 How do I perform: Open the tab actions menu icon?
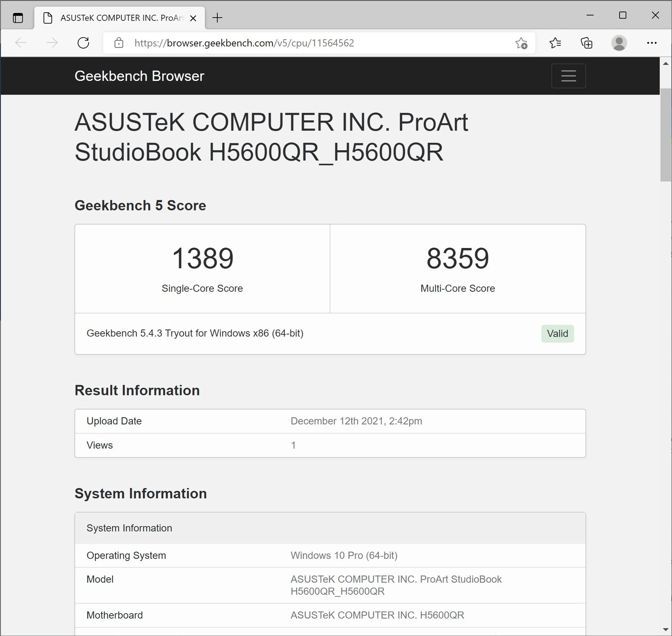pos(18,18)
